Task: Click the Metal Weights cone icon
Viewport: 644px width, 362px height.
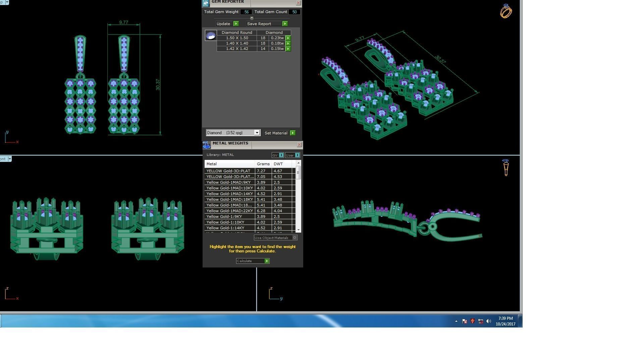Action: (x=206, y=145)
